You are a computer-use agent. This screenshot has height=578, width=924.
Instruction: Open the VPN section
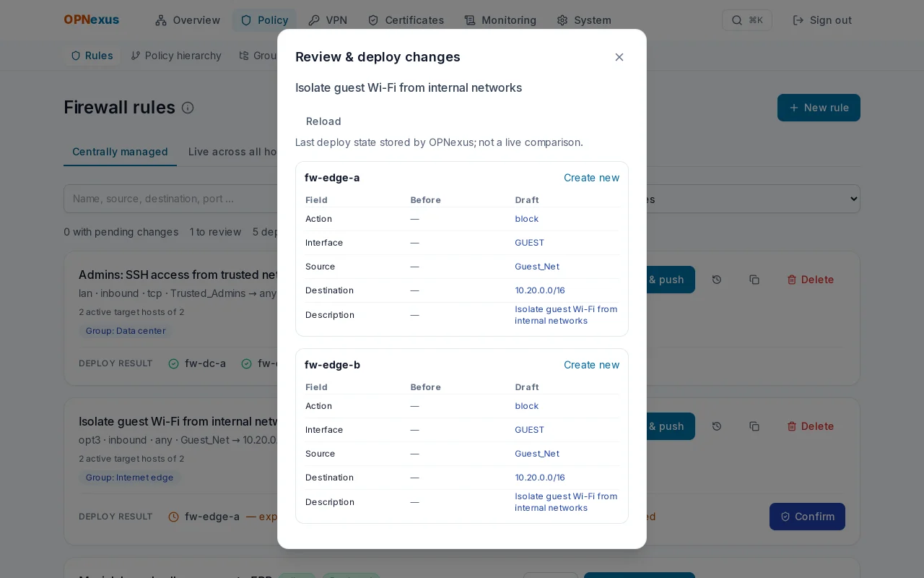tap(328, 20)
